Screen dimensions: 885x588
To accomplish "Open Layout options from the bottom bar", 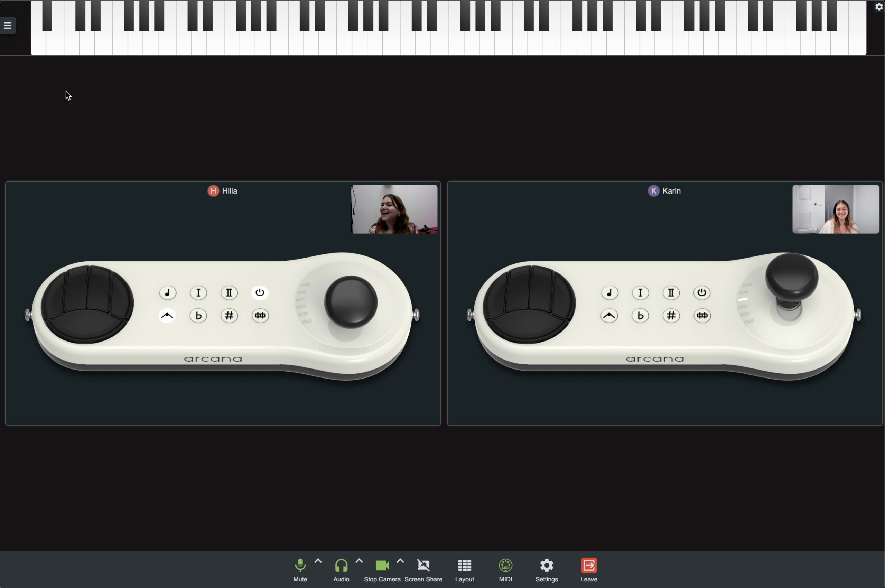I will click(x=464, y=566).
